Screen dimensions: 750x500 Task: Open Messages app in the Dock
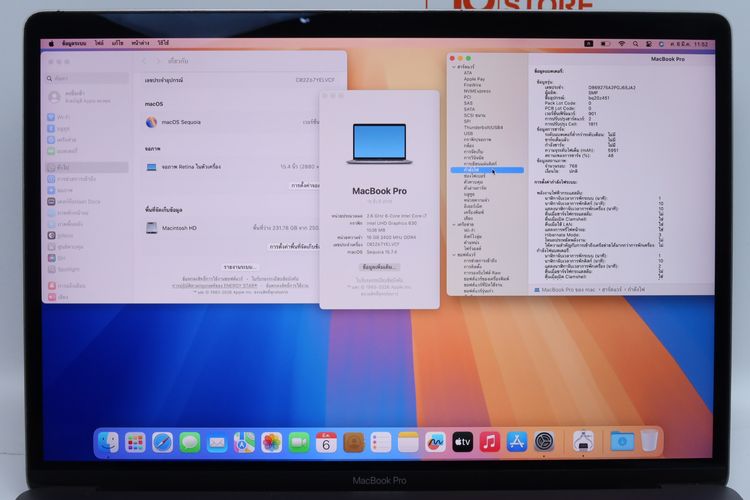(x=190, y=443)
